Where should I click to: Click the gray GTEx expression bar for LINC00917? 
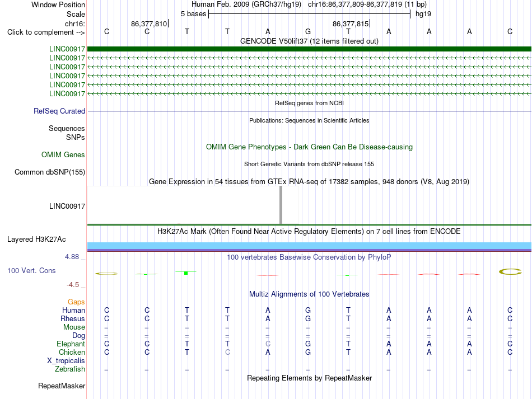[x=281, y=205]
